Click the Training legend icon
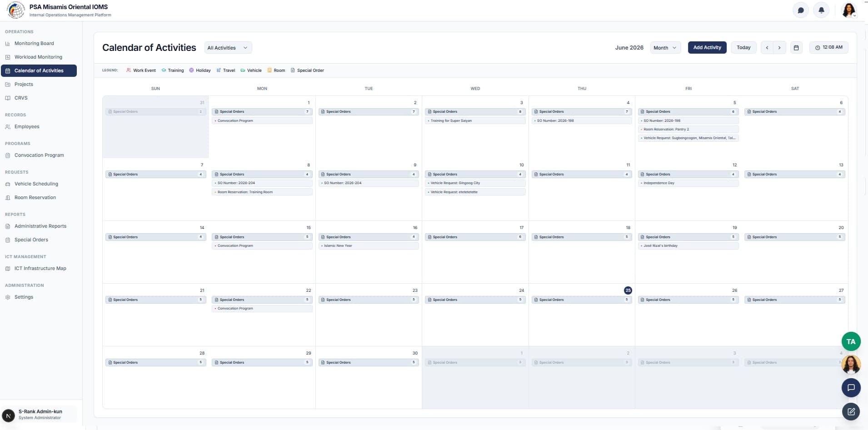868x430 pixels. (x=164, y=70)
